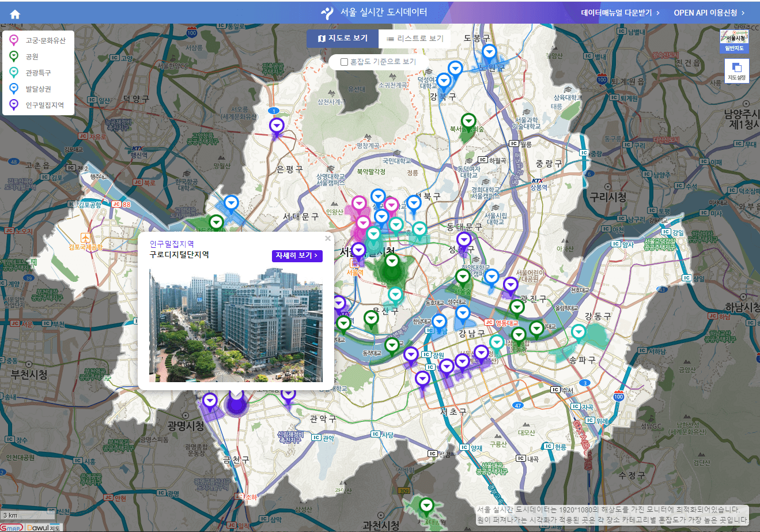Select blue marker right of 서울숲 marker
Screen dimensions: 760x532
(x=491, y=278)
